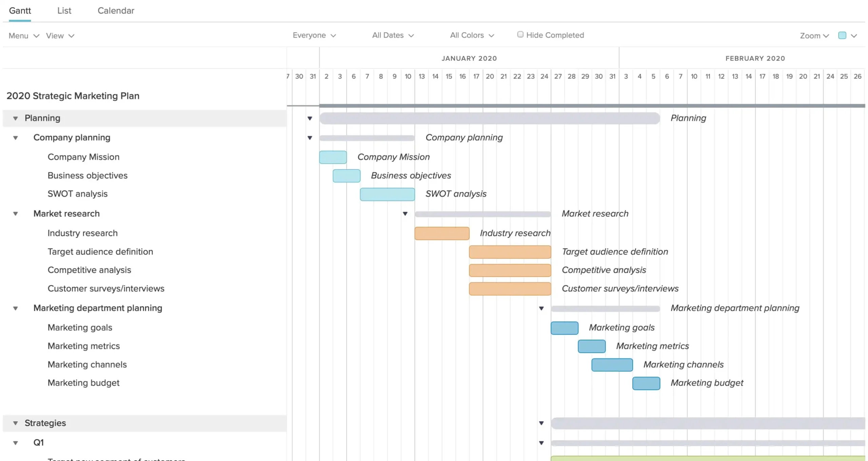This screenshot has height=461, width=868.
Task: Click the triangle beside the Strategies timeline bar
Action: pyautogui.click(x=541, y=423)
